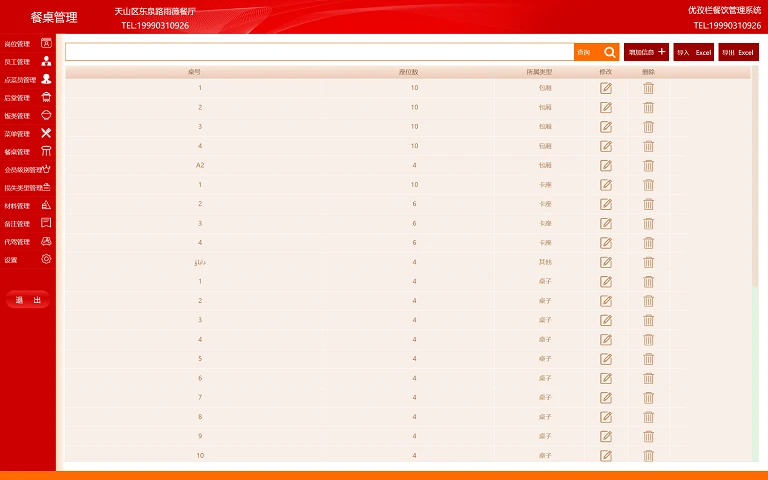
Task: Open 员工管理 staff management in sidebar
Action: click(27, 62)
